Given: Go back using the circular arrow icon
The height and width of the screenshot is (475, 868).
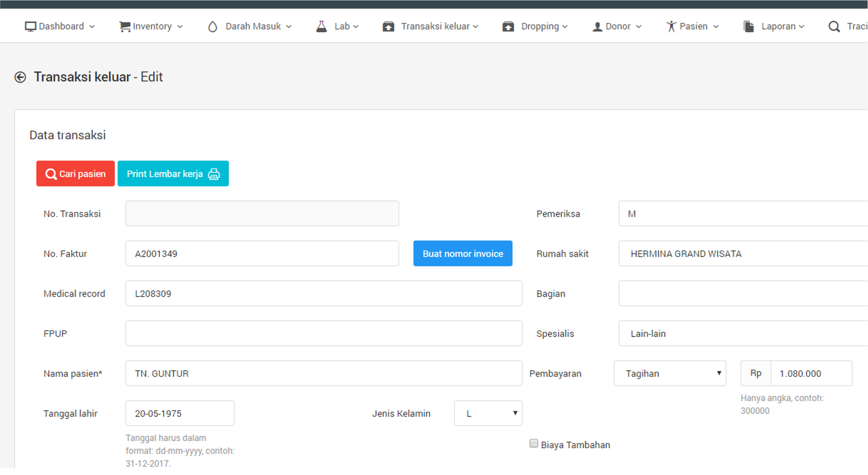Looking at the screenshot, I should [x=20, y=77].
